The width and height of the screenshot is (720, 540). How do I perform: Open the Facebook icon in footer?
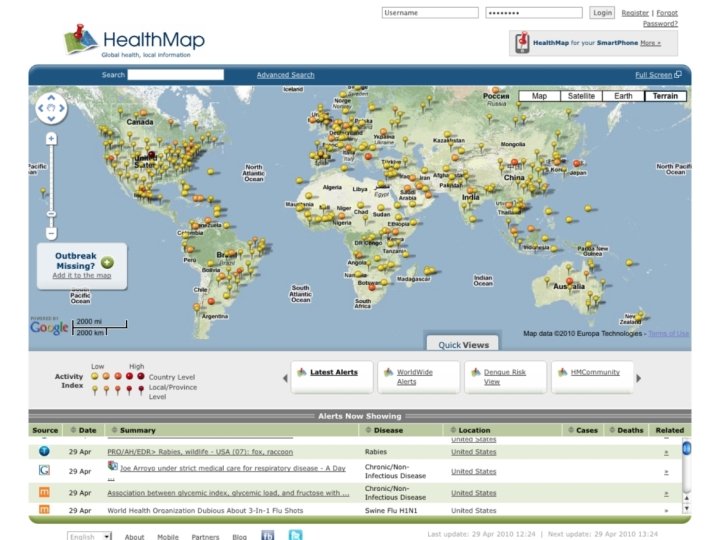(268, 535)
